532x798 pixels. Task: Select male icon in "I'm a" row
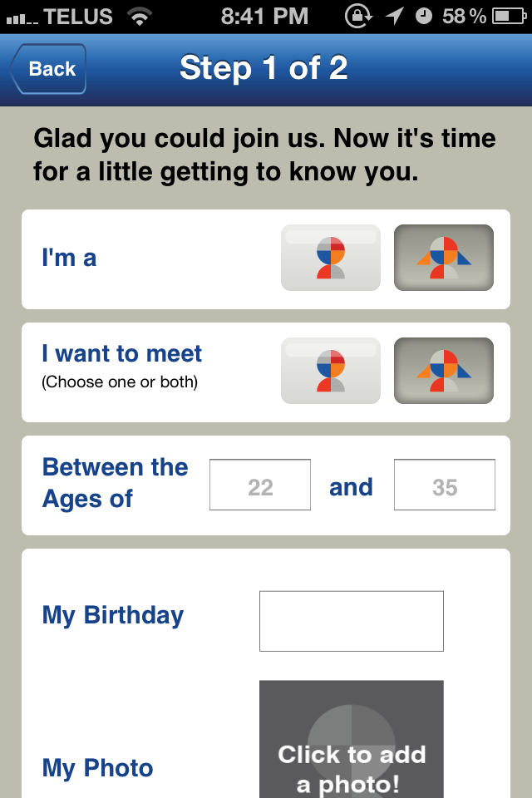coord(330,258)
